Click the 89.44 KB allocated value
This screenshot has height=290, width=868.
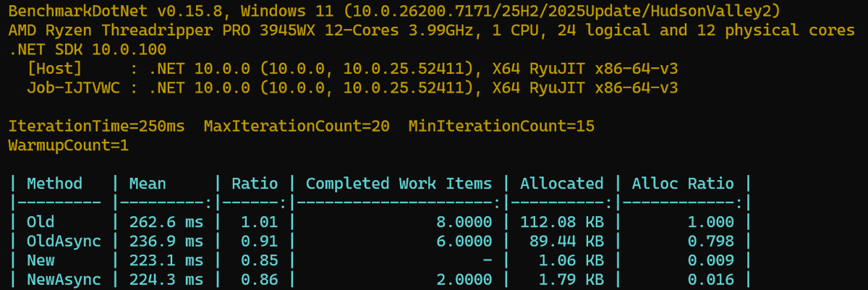point(566,241)
